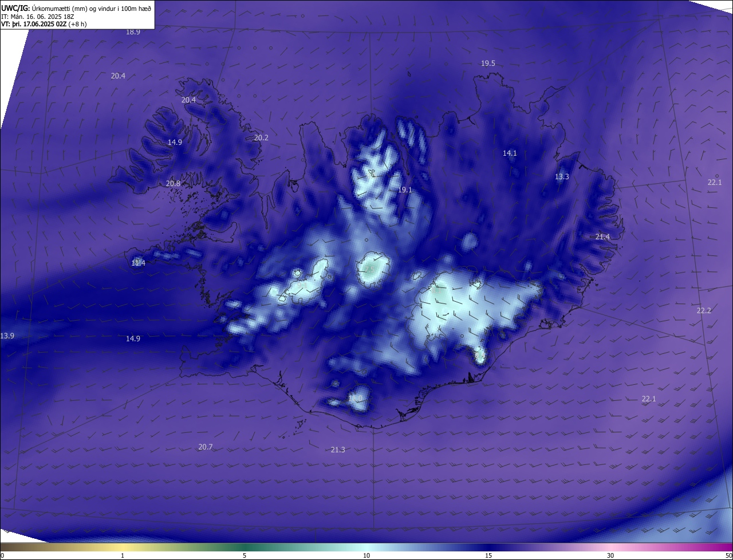Viewport: 733px width, 560px height.
Task: Click the 15 tick on the color scale
Action: click(x=488, y=555)
